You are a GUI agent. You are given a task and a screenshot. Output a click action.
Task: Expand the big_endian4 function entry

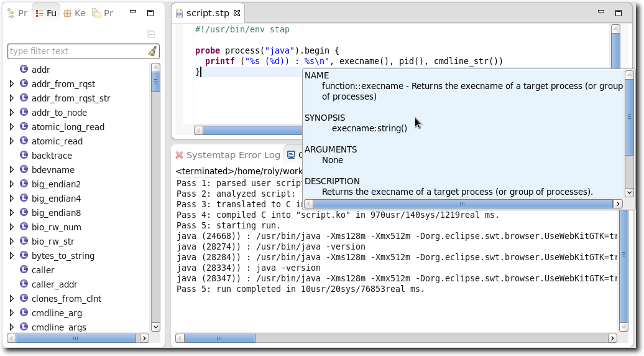(12, 199)
